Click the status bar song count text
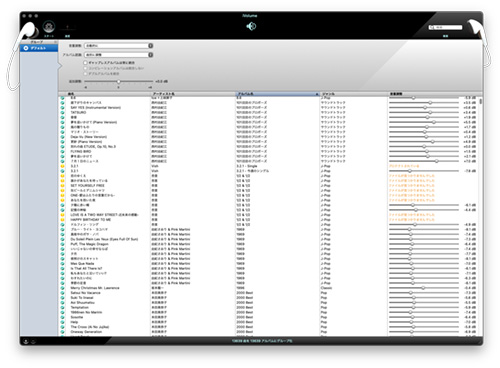This screenshot has width=500, height=368. tap(262, 341)
